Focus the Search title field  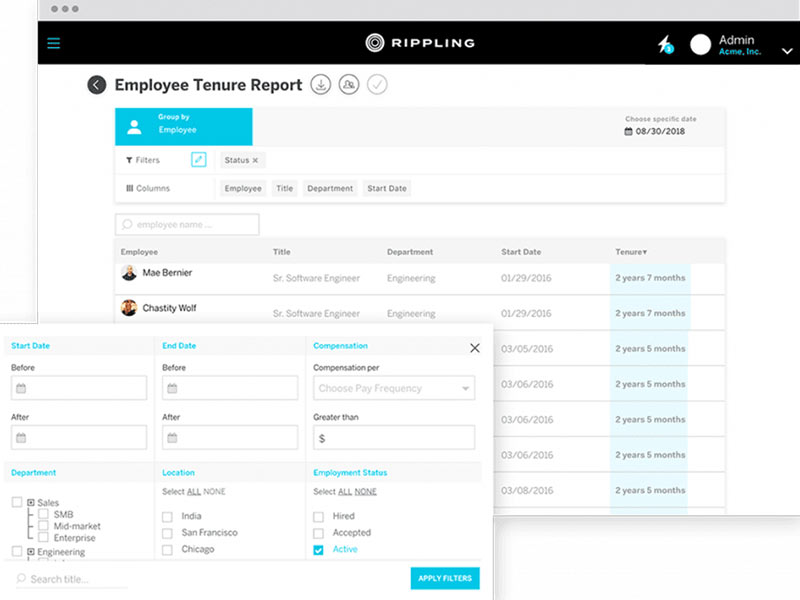(71, 579)
